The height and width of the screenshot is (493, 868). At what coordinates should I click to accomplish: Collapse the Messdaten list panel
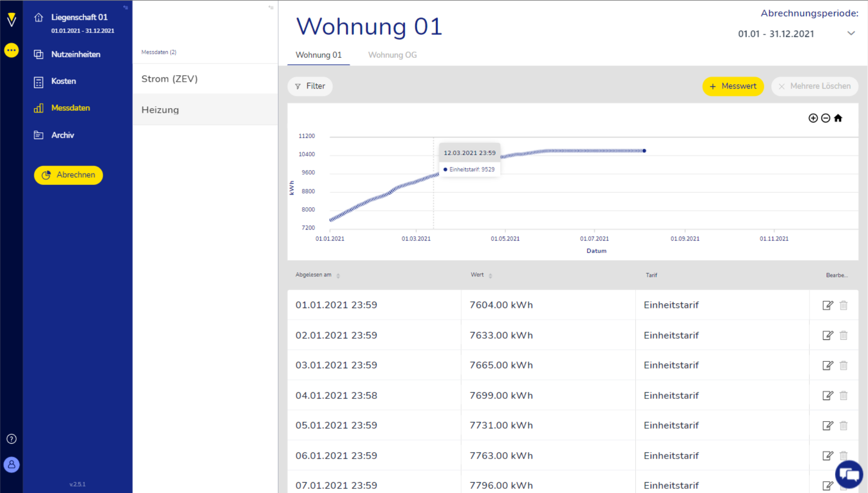[271, 7]
